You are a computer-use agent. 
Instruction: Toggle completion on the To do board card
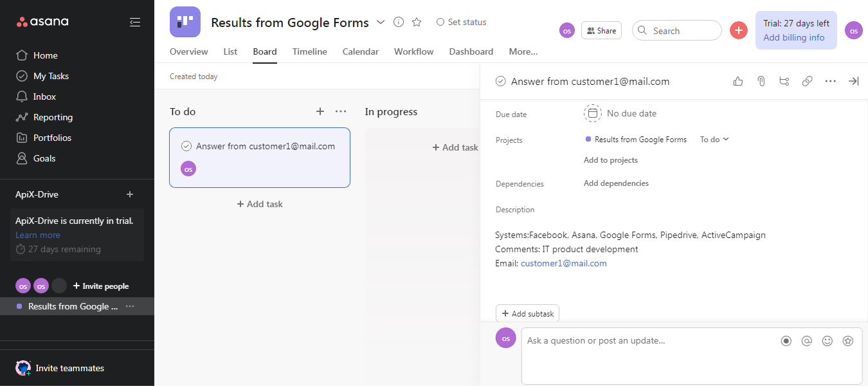[186, 146]
